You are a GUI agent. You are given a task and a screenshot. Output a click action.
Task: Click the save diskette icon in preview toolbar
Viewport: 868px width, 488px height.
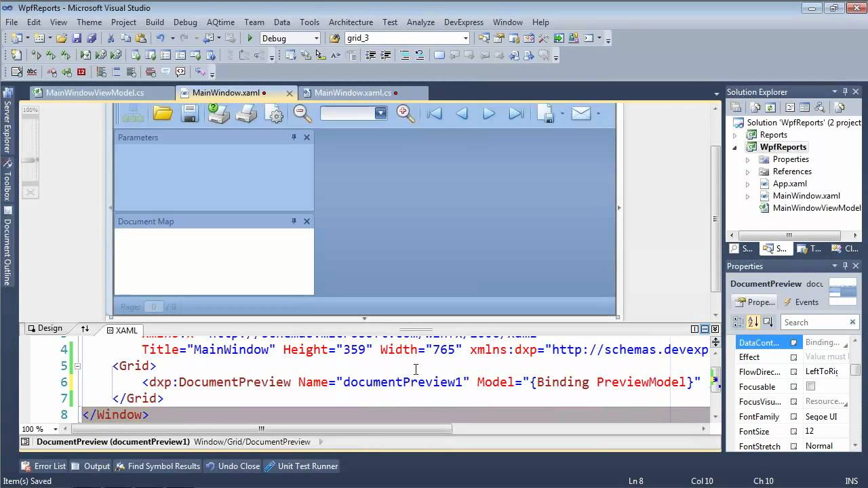click(x=189, y=113)
